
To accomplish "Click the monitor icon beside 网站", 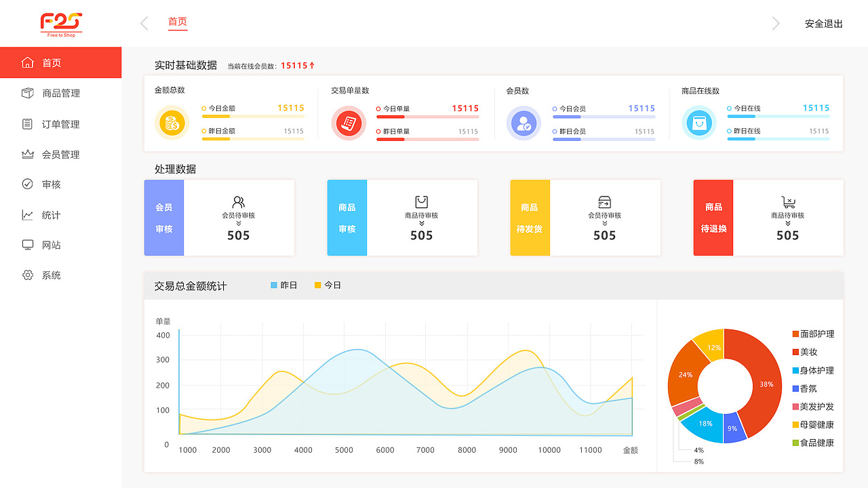I will click(28, 245).
